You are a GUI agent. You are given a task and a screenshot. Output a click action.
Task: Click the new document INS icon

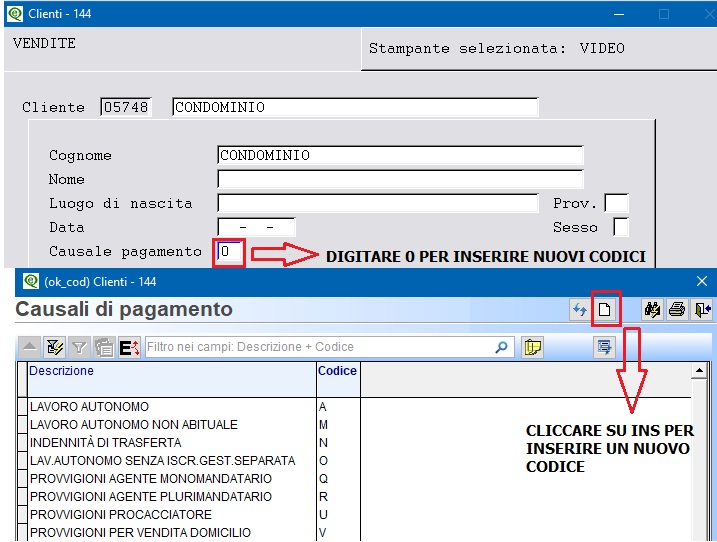pos(605,310)
